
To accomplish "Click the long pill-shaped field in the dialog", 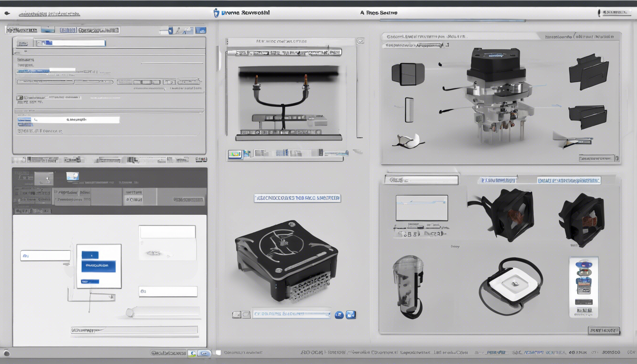I will (65, 82).
